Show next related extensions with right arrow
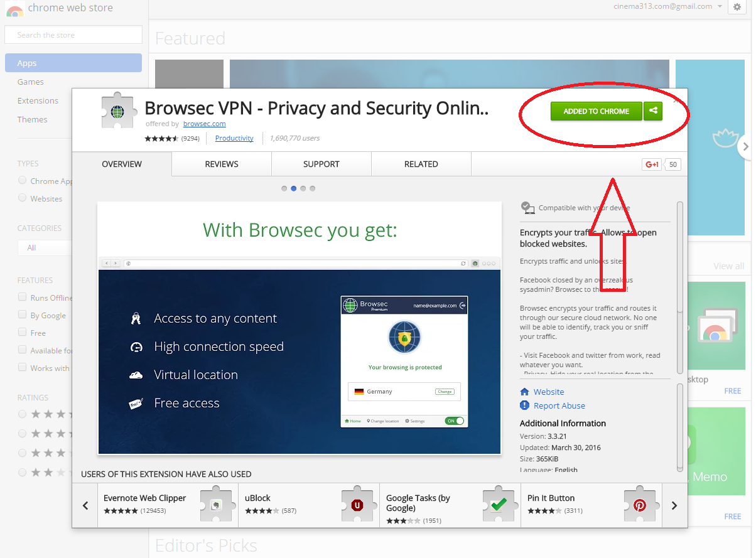This screenshot has height=558, width=756. click(674, 505)
